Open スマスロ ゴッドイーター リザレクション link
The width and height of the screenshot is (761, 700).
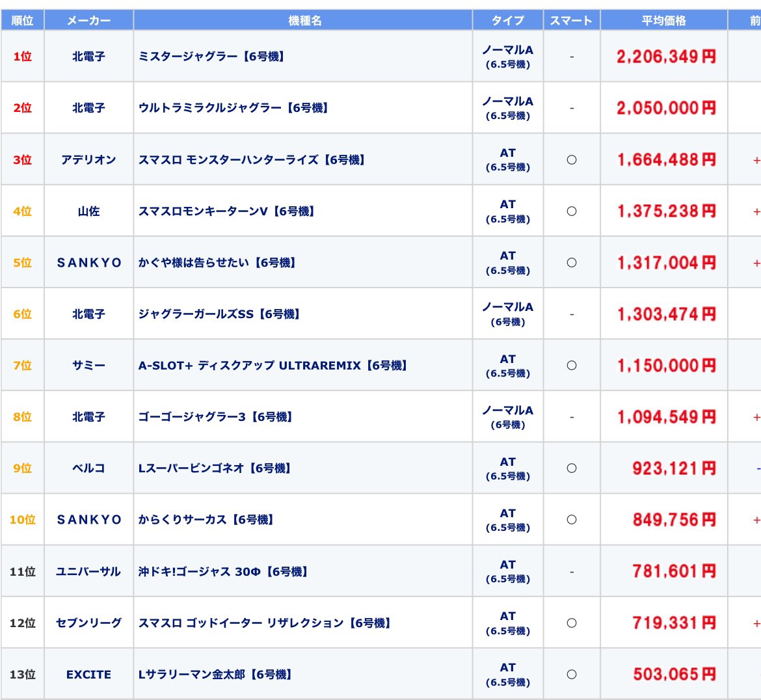point(265,623)
